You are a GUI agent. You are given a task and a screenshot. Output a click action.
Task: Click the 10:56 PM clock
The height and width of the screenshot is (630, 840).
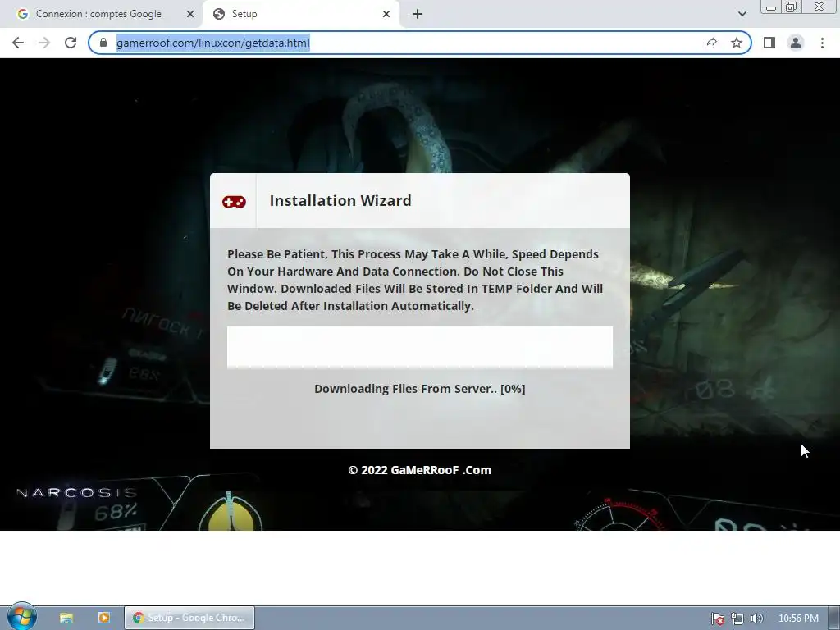798,619
